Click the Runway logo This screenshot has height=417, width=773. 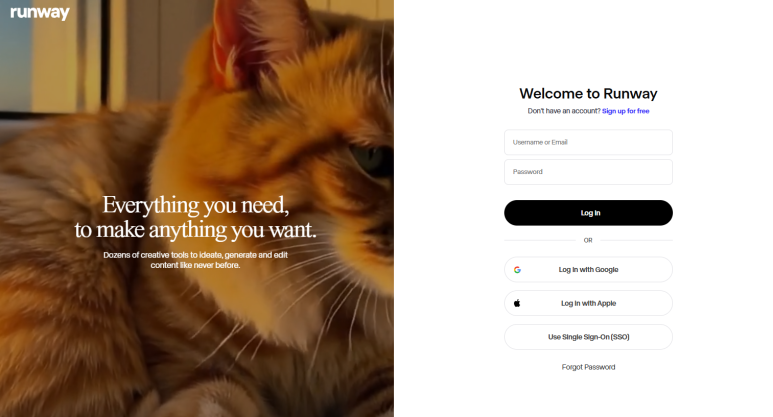[x=40, y=12]
